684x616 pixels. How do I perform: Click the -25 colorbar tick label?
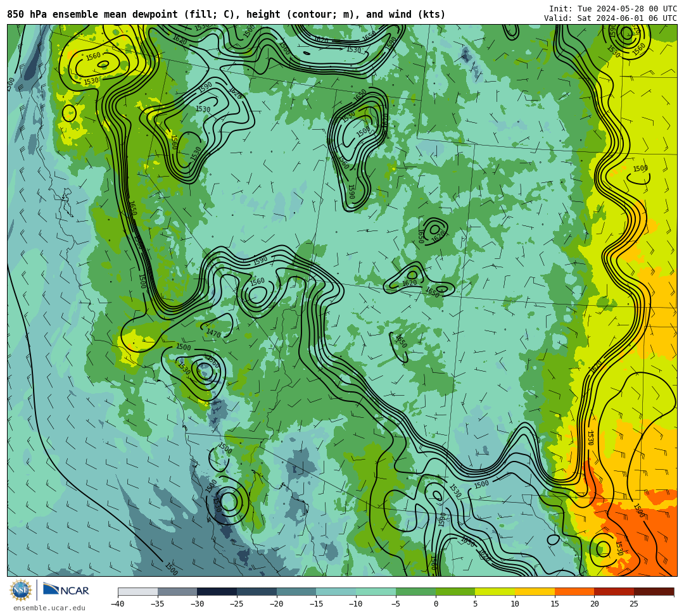tap(236, 604)
